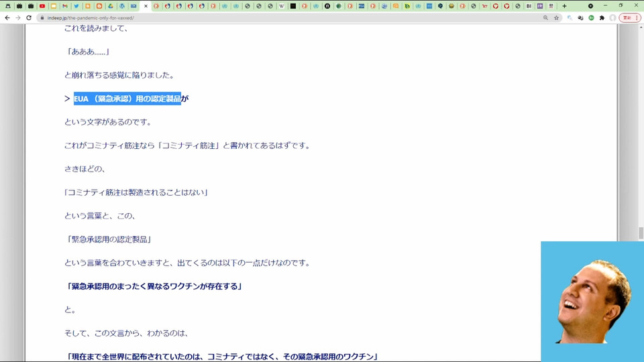Click the round media indicator in title bar
The image size is (644, 362).
tap(590, 6)
